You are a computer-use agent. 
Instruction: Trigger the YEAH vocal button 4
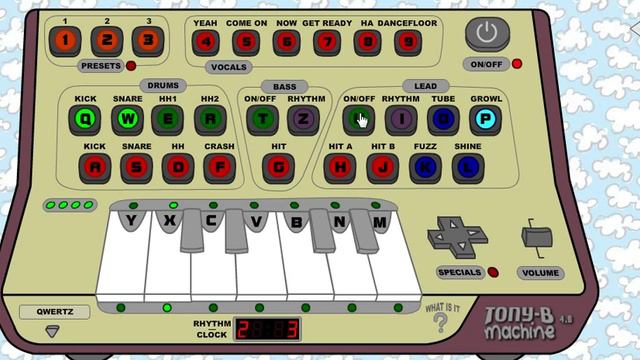click(206, 42)
